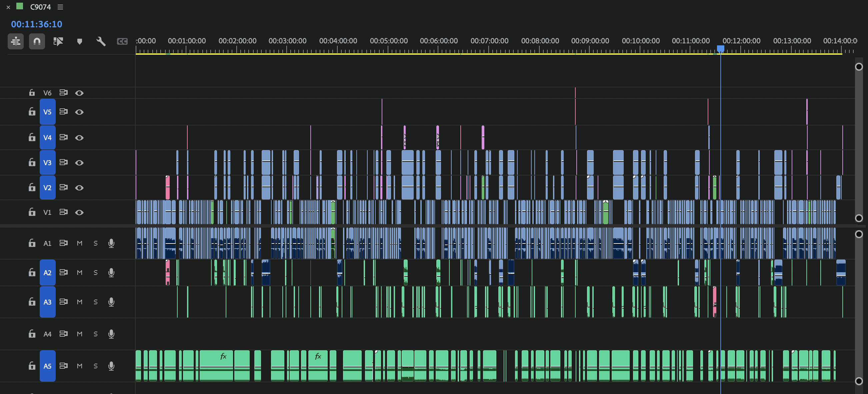Hide track V6 output eye
868x394 pixels.
79,93
